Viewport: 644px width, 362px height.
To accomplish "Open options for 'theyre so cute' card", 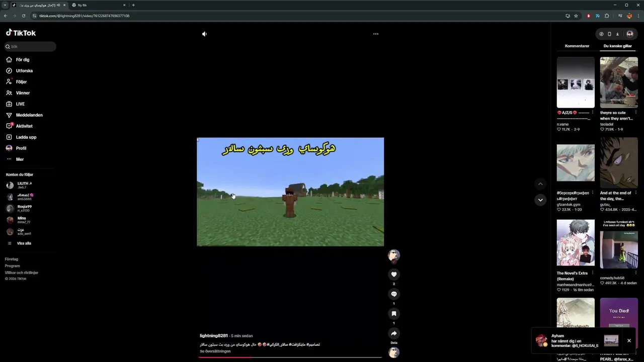I will tap(636, 113).
